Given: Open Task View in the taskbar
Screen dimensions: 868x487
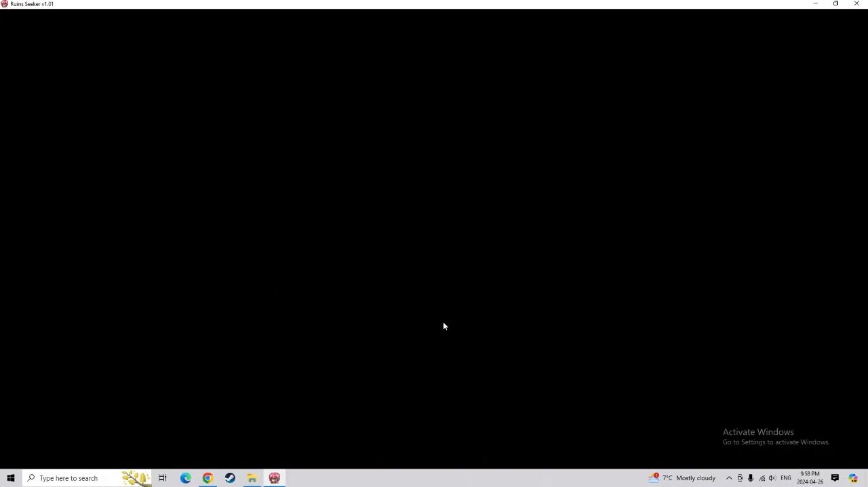Looking at the screenshot, I should (x=163, y=478).
